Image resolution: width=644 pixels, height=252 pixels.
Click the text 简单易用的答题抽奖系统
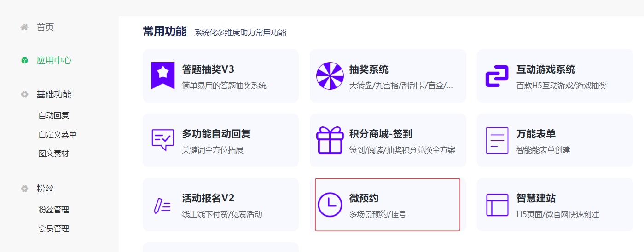tap(224, 86)
